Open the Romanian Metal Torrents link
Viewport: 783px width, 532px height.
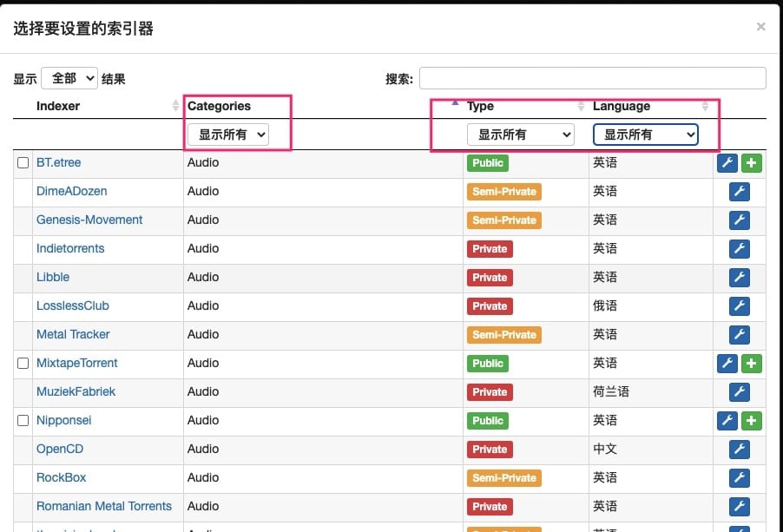104,506
